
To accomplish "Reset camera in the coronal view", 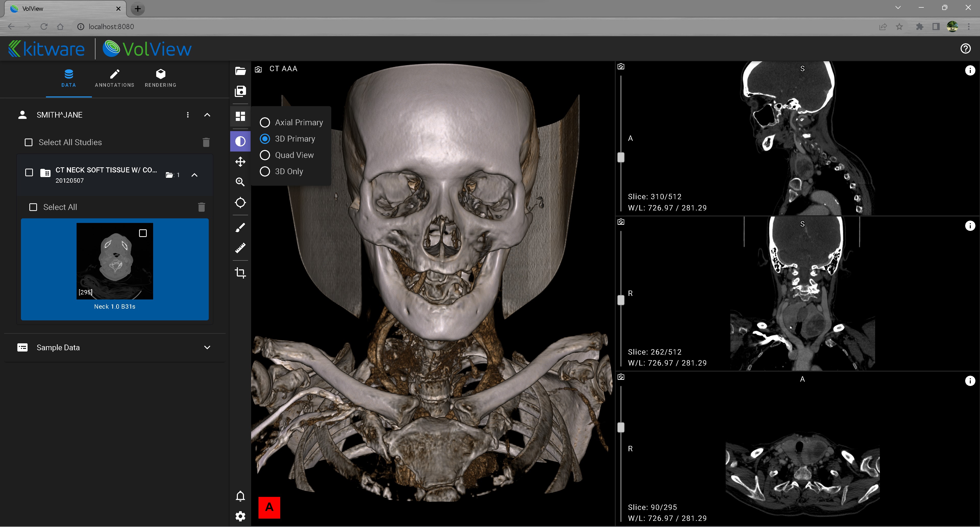I will [x=621, y=222].
